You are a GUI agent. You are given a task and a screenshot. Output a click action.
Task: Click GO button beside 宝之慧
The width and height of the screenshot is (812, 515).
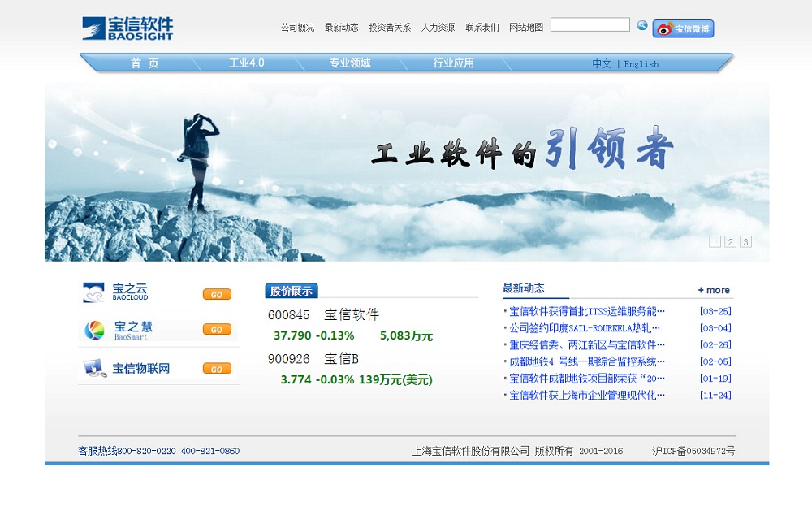point(217,330)
